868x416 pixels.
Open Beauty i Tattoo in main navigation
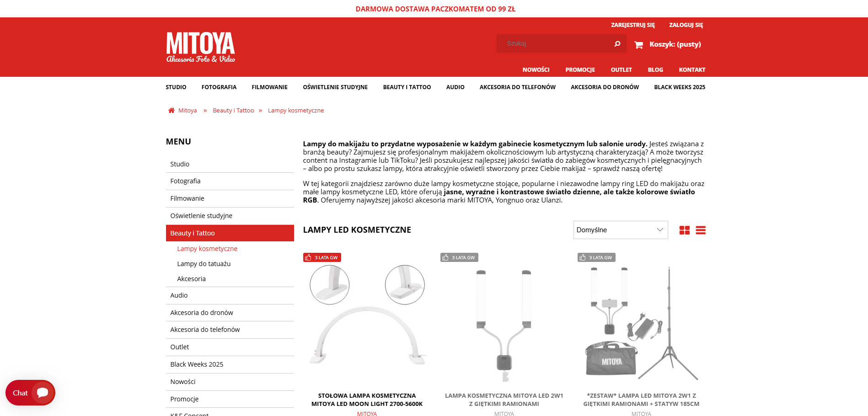coord(407,87)
